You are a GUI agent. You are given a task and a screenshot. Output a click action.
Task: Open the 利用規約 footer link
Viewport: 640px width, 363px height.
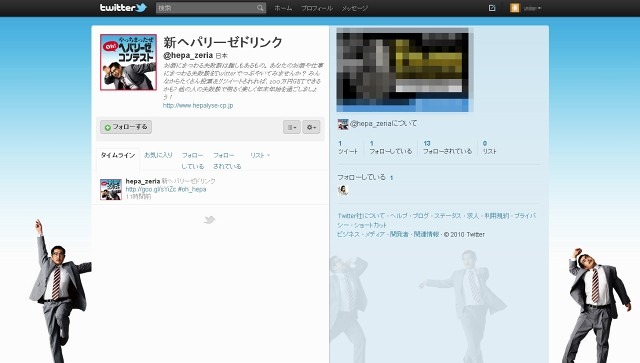coord(497,216)
